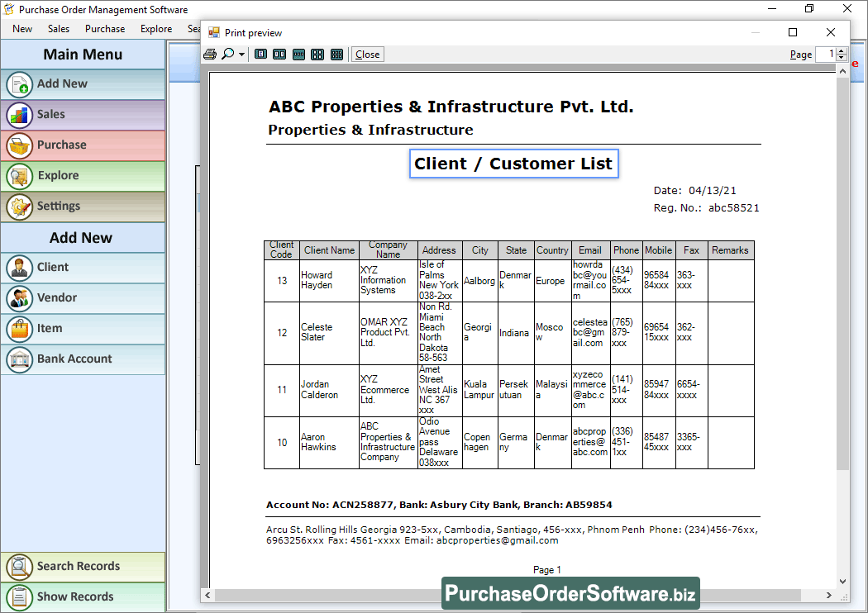The height and width of the screenshot is (613, 868).
Task: Add a new Client
Action: [x=83, y=268]
